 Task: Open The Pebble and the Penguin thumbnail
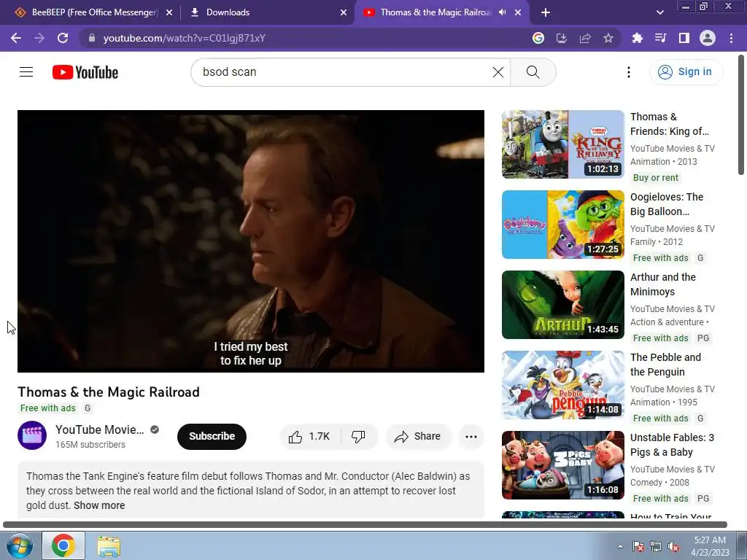pos(562,385)
